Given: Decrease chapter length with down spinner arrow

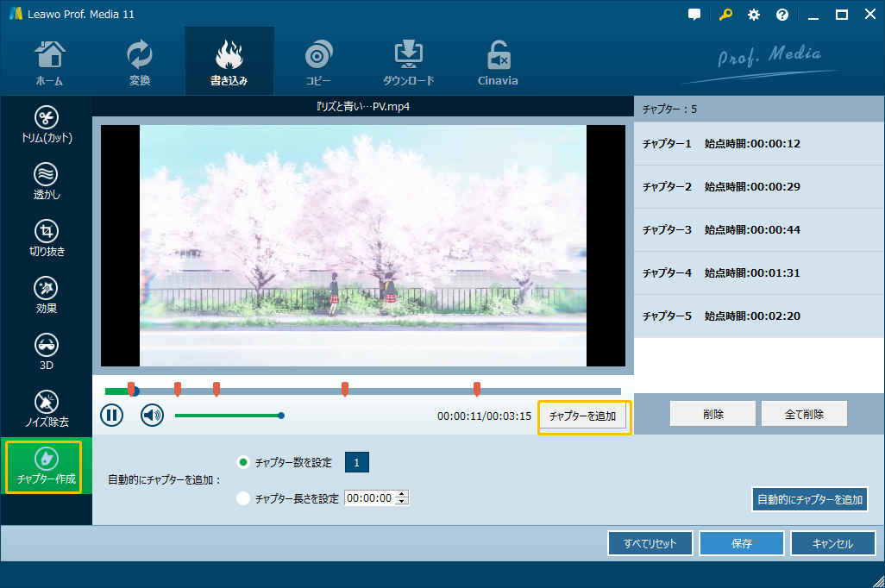Looking at the screenshot, I should click(401, 502).
